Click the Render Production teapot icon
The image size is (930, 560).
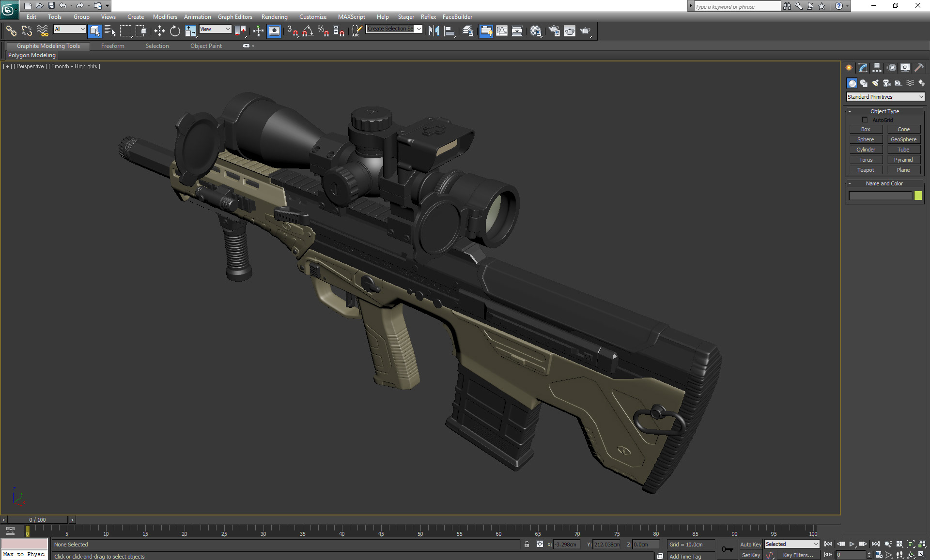pyautogui.click(x=586, y=30)
